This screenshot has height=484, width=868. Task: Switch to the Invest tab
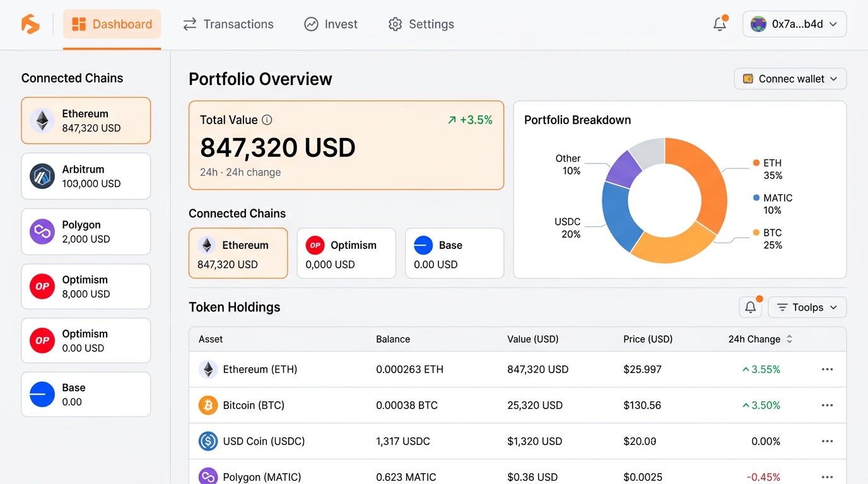(x=331, y=24)
